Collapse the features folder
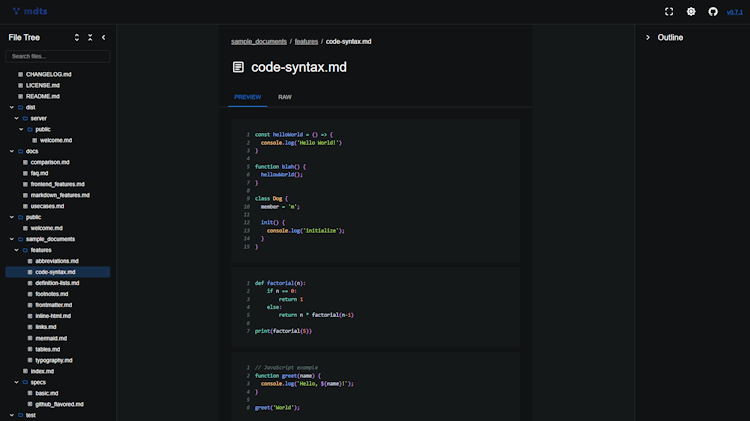This screenshot has width=750, height=421. click(17, 250)
